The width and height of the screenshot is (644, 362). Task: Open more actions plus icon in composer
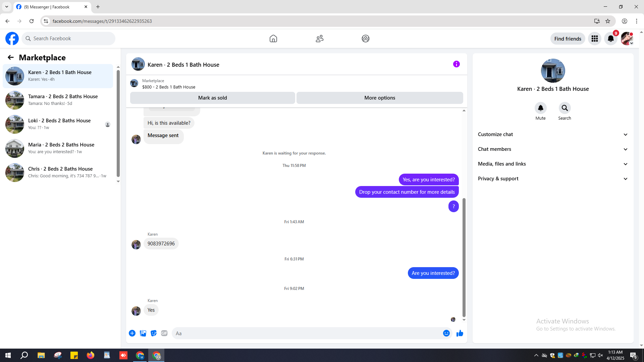[x=132, y=333]
